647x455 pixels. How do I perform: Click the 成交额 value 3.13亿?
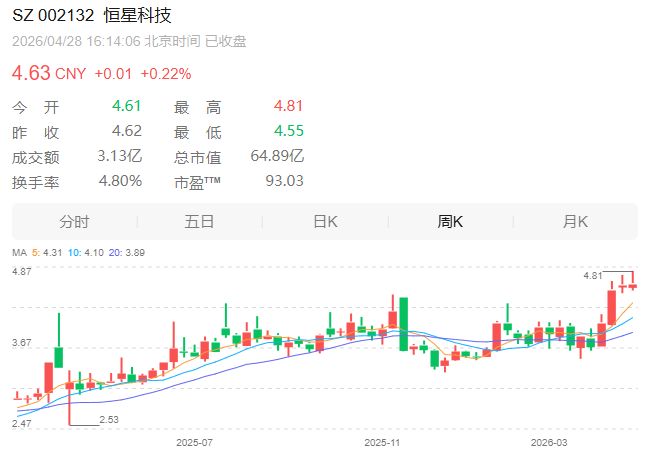click(120, 156)
